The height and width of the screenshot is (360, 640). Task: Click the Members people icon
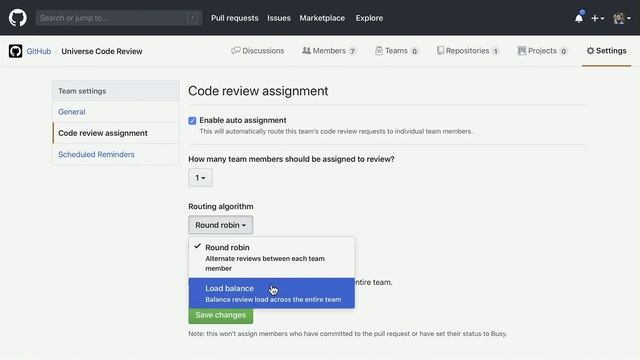(x=306, y=51)
